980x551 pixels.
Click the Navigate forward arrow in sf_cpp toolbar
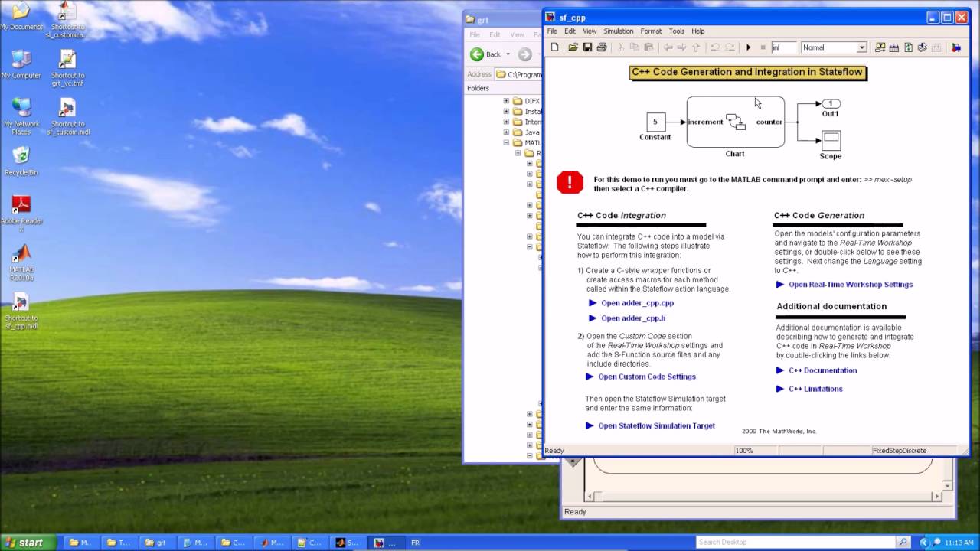click(681, 47)
